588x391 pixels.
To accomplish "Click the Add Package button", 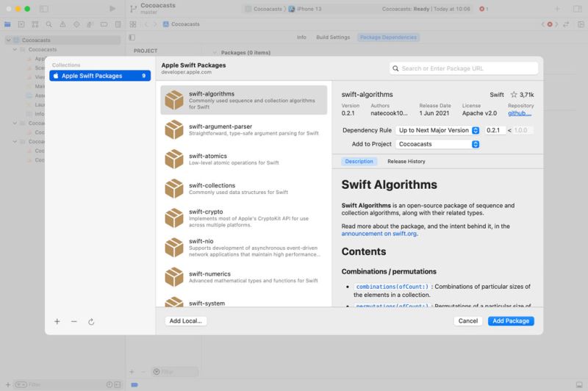I will tap(511, 321).
